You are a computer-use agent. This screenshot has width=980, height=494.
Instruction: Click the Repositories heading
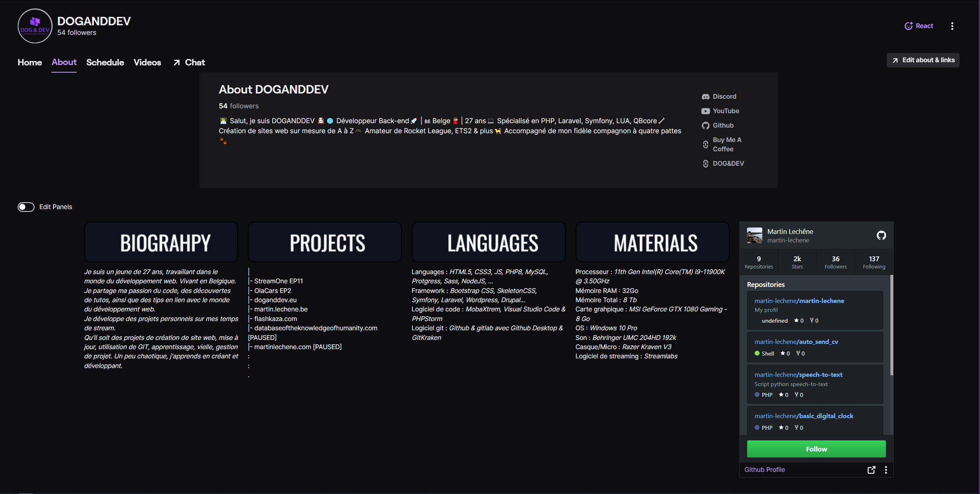(x=766, y=285)
